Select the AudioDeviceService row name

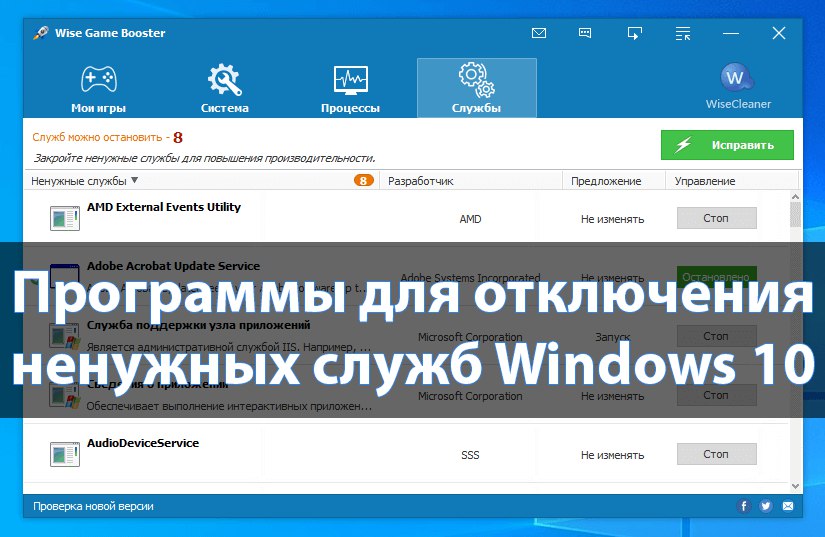pyautogui.click(x=143, y=443)
